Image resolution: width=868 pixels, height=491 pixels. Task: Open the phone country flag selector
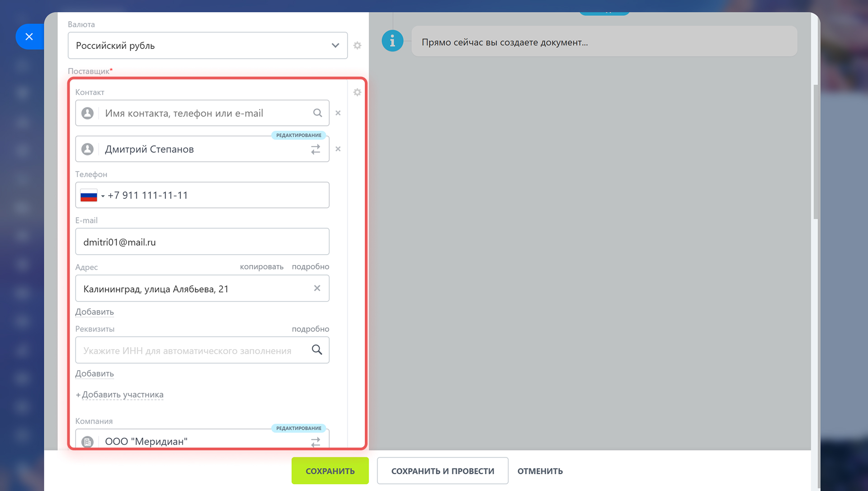(92, 195)
